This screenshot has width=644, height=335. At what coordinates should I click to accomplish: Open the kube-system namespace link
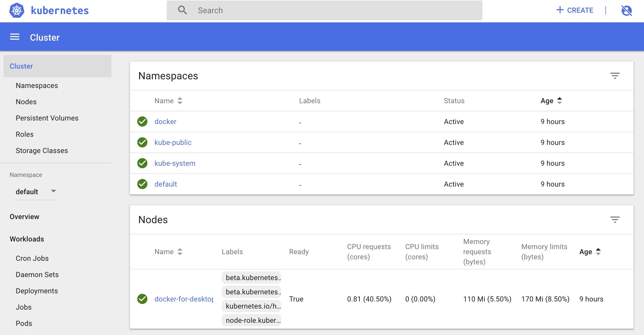pyautogui.click(x=175, y=163)
